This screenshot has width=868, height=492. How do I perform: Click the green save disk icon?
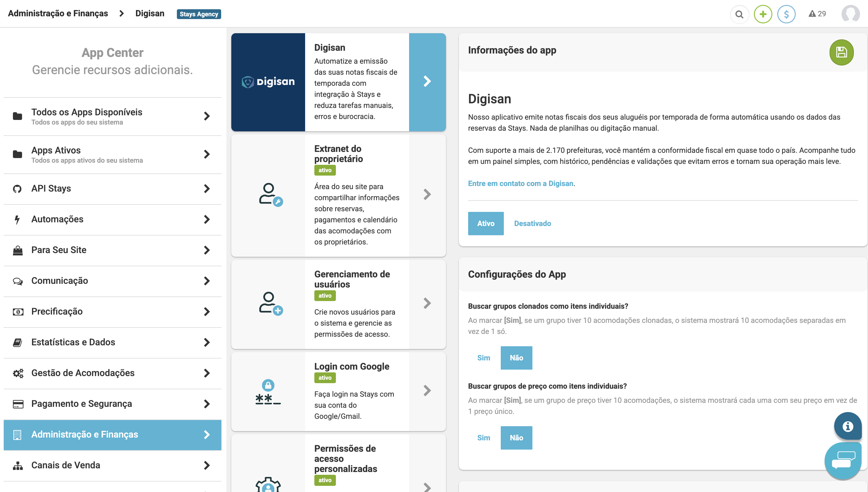click(841, 52)
